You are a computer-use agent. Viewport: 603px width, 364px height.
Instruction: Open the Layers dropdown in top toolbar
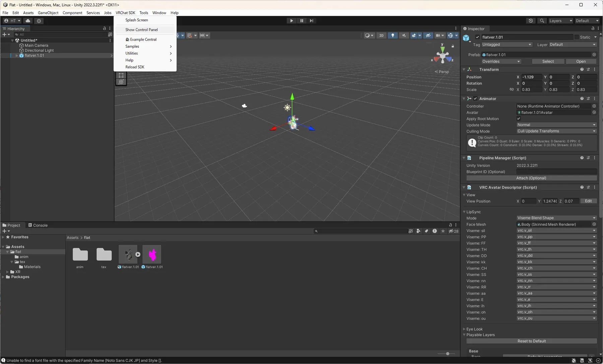(560, 21)
